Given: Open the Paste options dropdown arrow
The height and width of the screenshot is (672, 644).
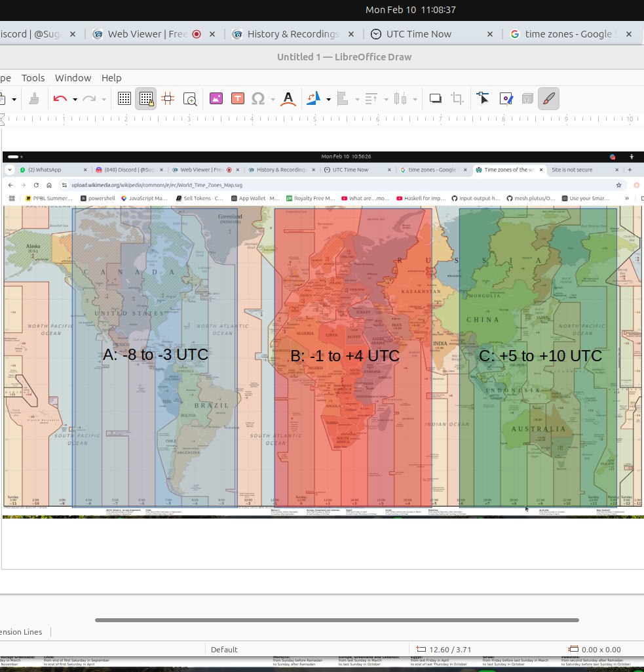Looking at the screenshot, I should (x=14, y=100).
